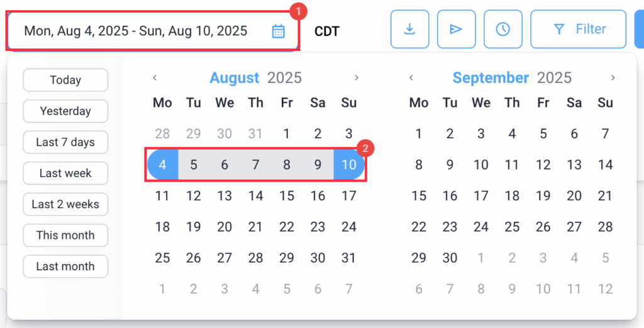644x328 pixels.
Task: Go to next month arrow beside August 2025
Action: click(x=357, y=77)
